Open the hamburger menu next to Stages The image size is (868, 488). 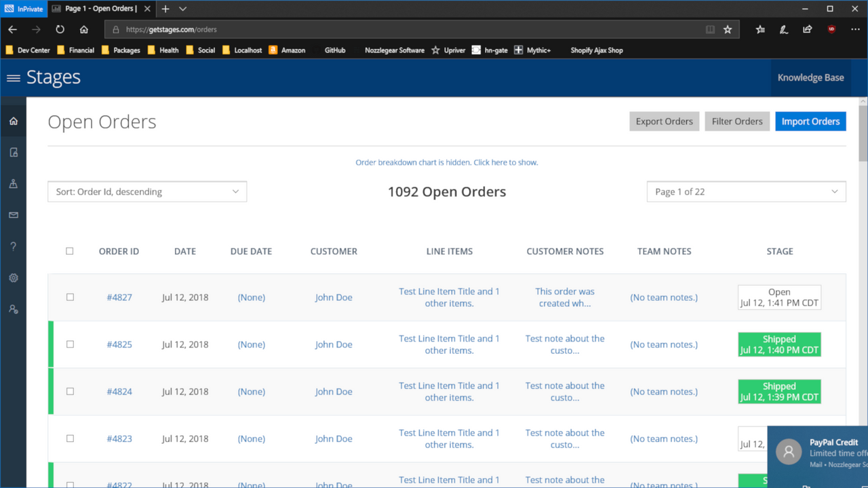click(x=13, y=77)
